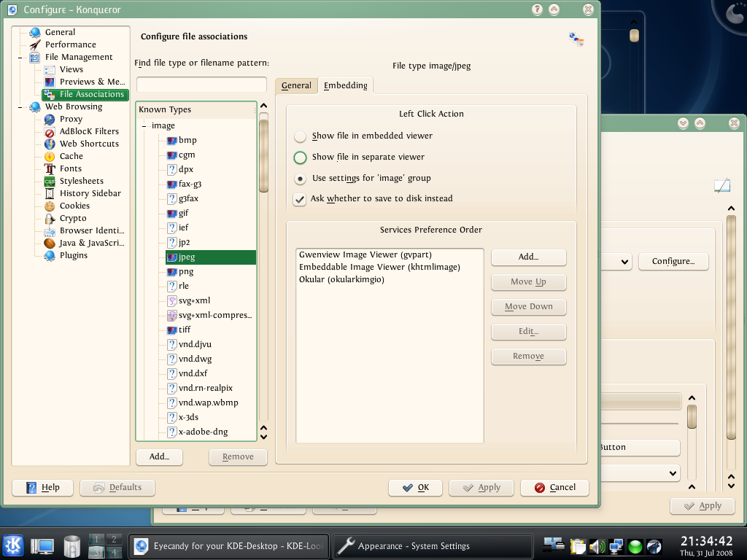Image resolution: width=747 pixels, height=560 pixels.
Task: Switch to the Embedding tab
Action: tap(345, 86)
